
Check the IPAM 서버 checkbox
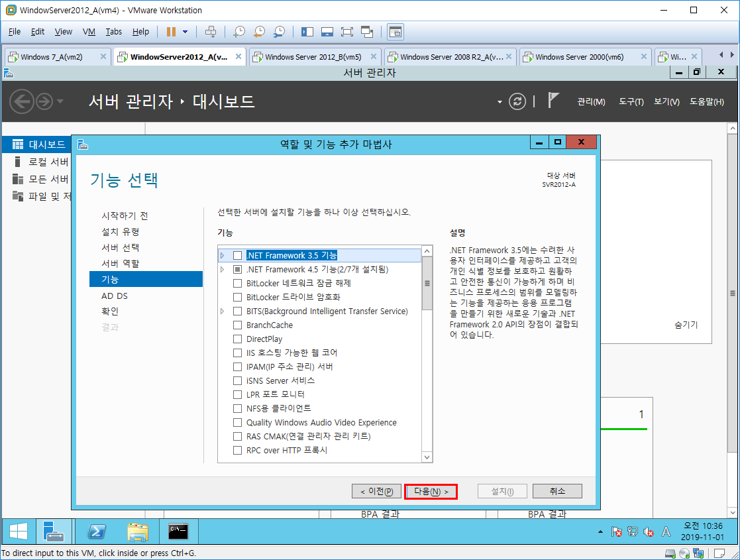(237, 367)
